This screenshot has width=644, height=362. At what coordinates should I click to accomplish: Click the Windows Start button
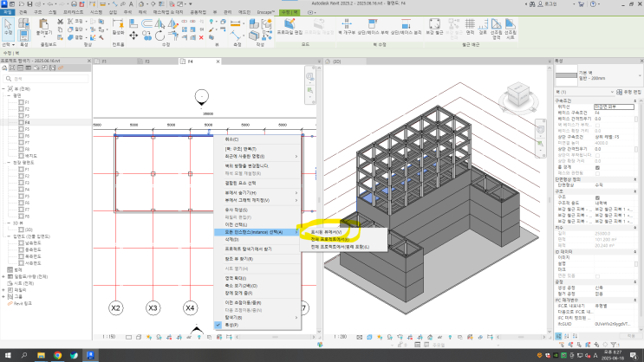point(8,355)
